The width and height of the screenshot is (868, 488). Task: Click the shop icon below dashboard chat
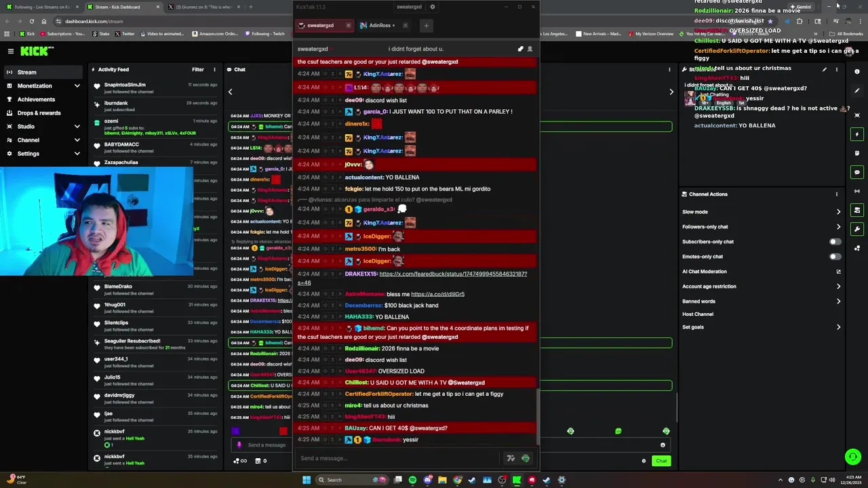click(258, 461)
